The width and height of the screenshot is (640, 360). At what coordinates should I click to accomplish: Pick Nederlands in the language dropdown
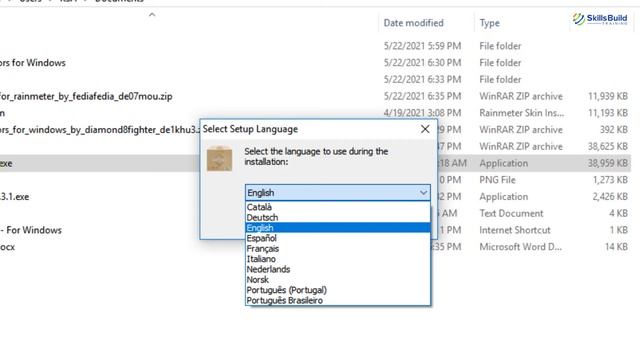tap(338, 269)
